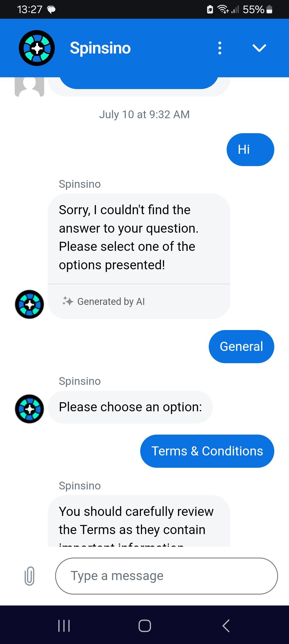Type in the "Type a message" field
The height and width of the screenshot is (644, 289).
[166, 576]
